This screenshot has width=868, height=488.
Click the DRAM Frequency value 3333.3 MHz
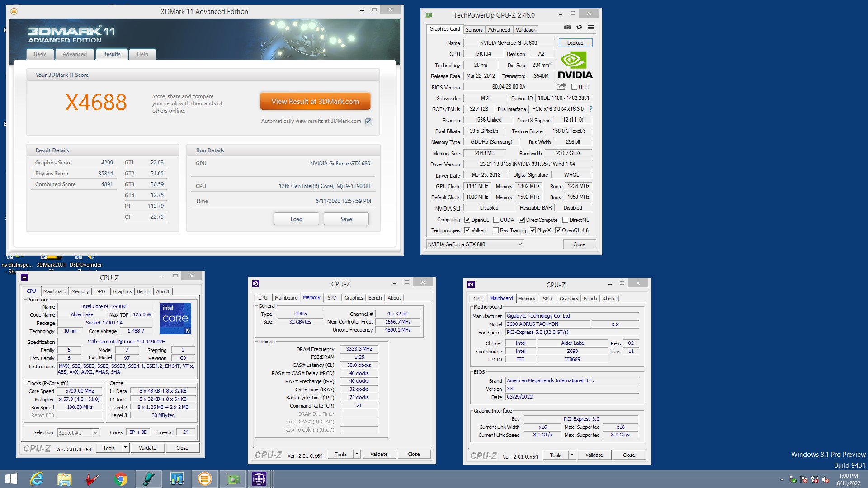click(359, 349)
